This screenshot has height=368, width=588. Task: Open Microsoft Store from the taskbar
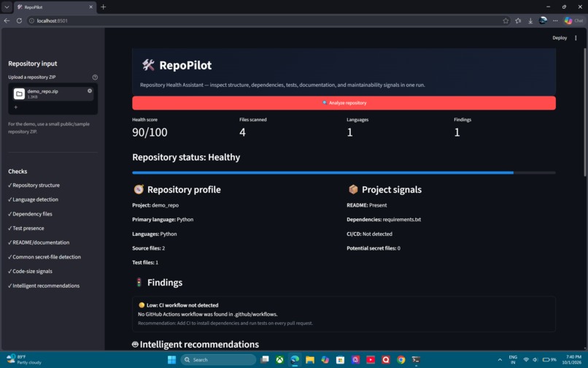pyautogui.click(x=340, y=360)
